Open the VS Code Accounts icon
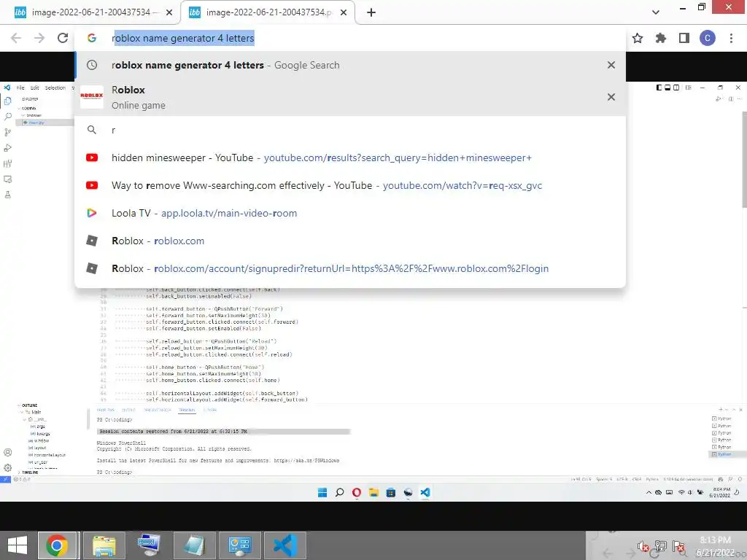 [x=7, y=452]
